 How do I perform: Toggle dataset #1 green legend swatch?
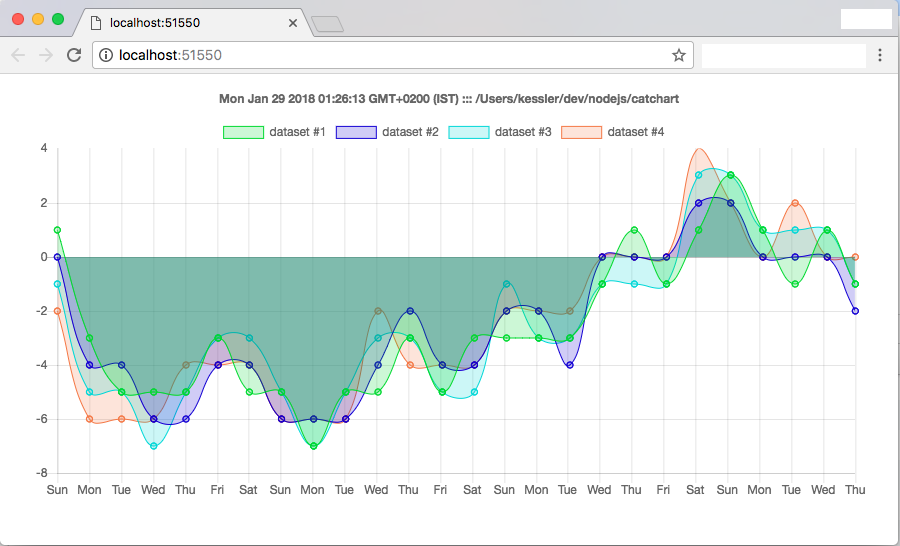tap(243, 132)
